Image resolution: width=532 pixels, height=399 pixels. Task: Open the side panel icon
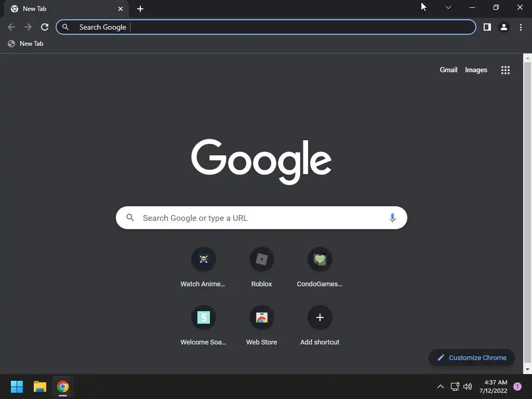(487, 27)
